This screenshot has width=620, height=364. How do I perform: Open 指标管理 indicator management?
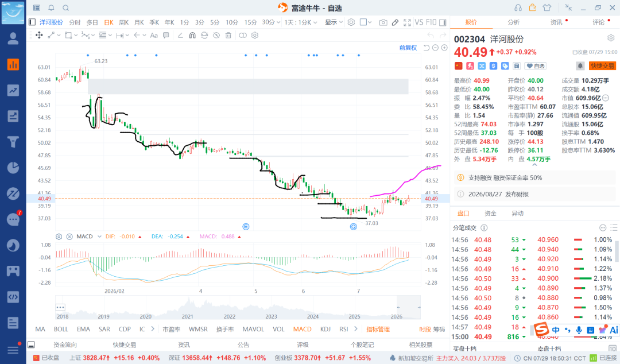(378, 329)
